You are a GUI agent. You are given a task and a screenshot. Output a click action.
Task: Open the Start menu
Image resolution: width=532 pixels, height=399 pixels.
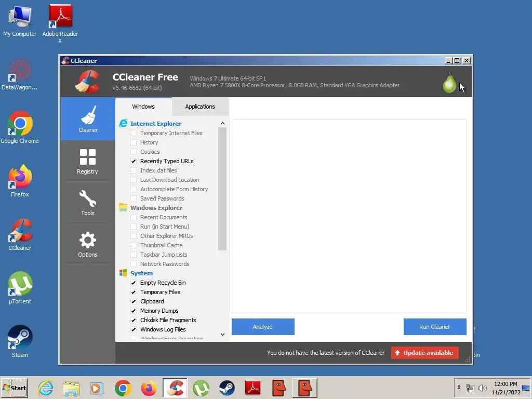click(14, 388)
